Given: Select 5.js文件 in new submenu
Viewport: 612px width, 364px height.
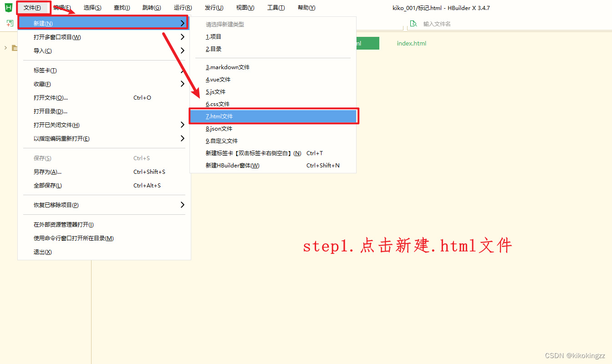Looking at the screenshot, I should click(273, 91).
